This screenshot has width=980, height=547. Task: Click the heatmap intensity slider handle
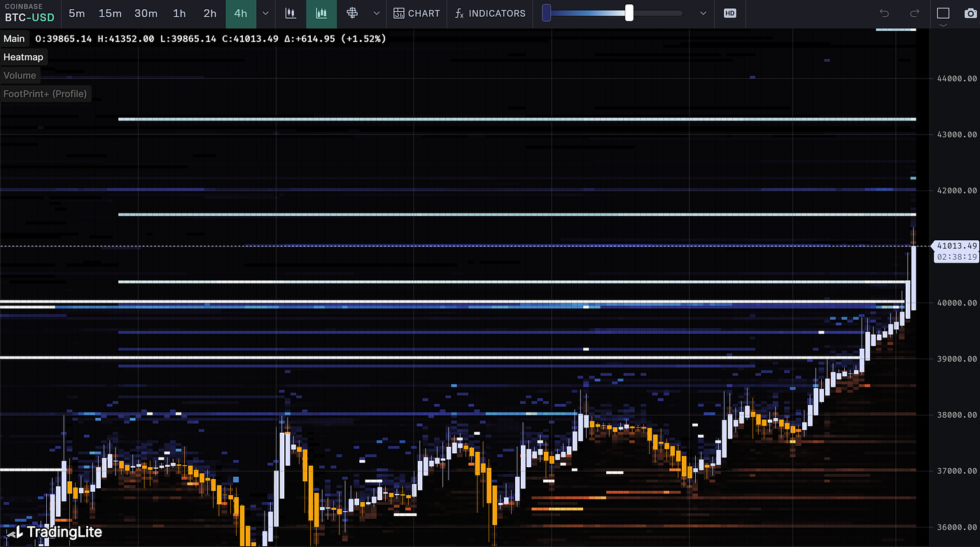tap(629, 13)
